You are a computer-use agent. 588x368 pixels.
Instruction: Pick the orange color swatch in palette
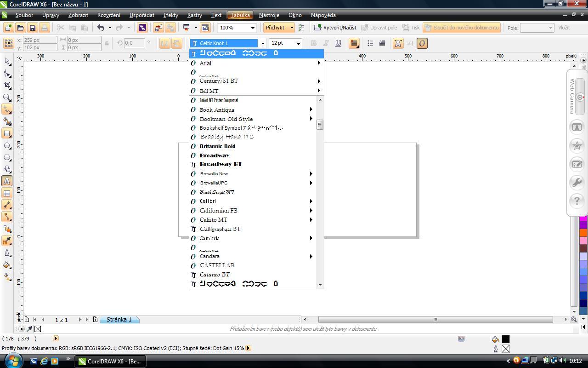tap(583, 233)
